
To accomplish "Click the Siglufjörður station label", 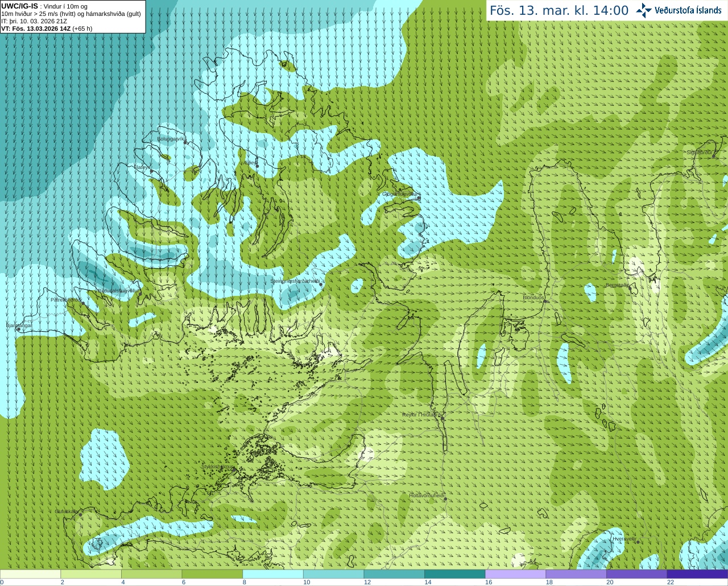I will (x=700, y=152).
